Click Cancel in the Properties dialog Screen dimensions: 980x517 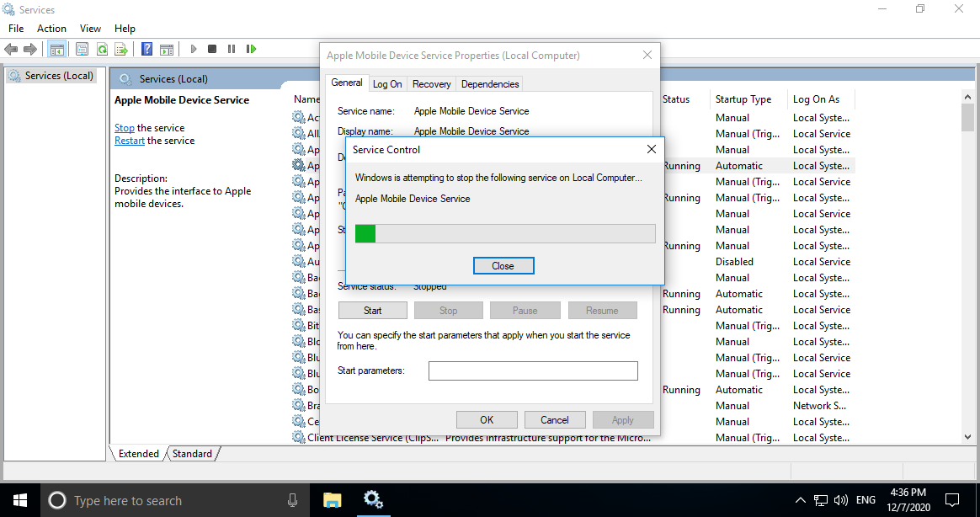tap(554, 419)
